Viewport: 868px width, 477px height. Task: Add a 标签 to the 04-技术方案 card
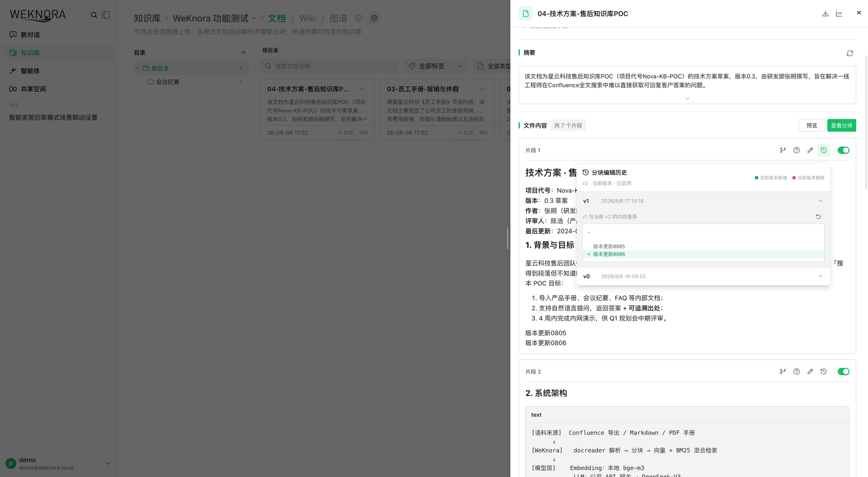coord(346,133)
